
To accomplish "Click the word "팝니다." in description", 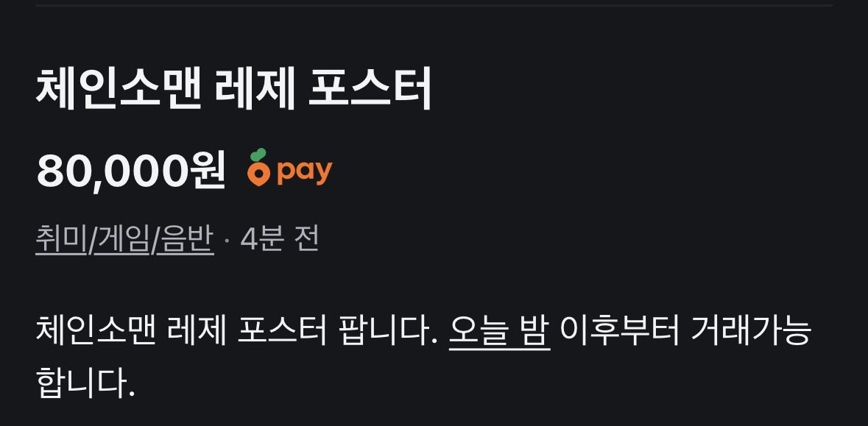I will [388, 331].
